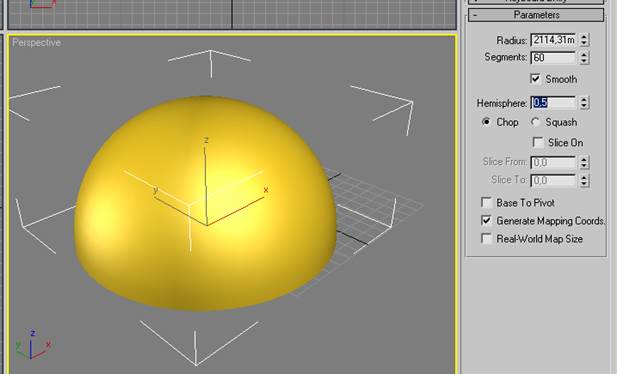617x374 pixels.
Task: Click the Z axis label of the gizmo
Action: click(206, 140)
